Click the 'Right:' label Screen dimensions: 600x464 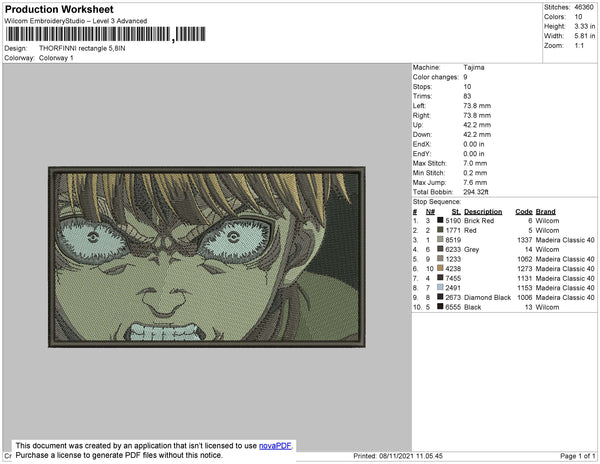(421, 116)
